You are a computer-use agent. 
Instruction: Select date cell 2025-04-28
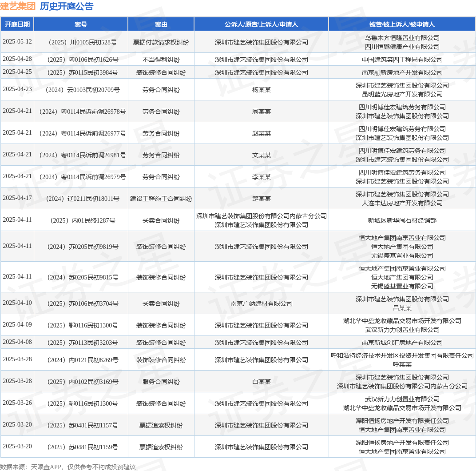click(x=17, y=59)
